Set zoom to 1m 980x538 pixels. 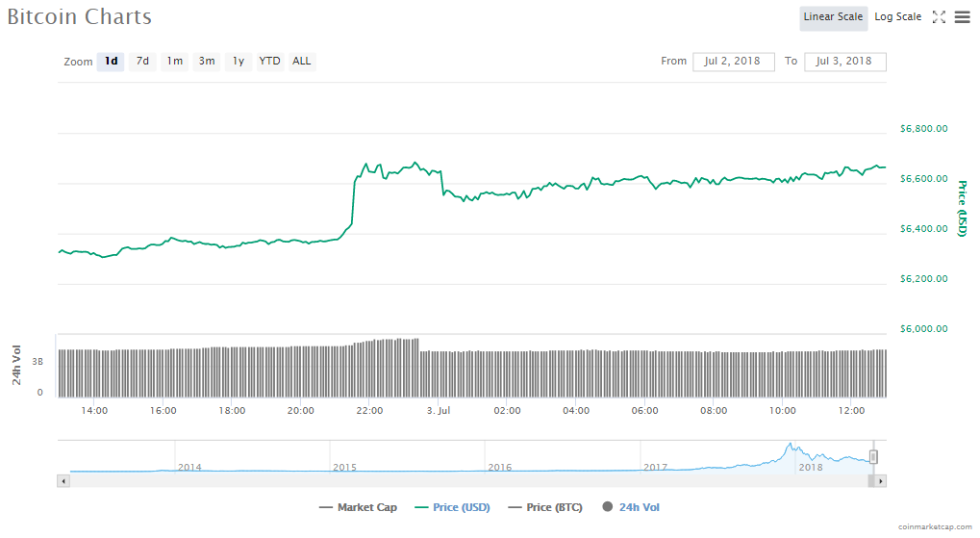[x=174, y=62]
